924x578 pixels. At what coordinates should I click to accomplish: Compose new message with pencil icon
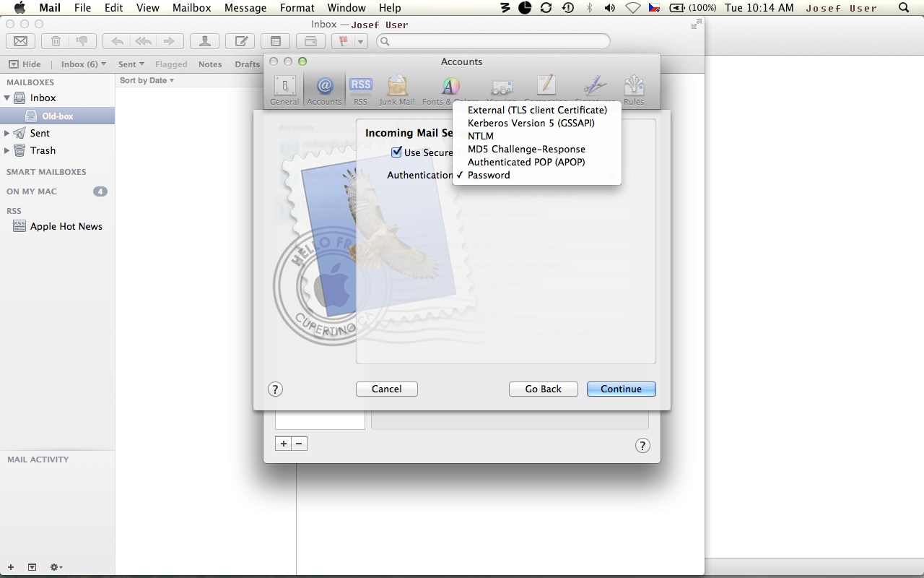(240, 41)
